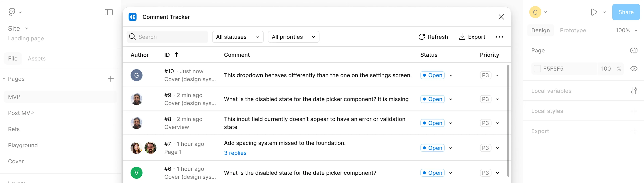
Task: Switch to the Assets tab
Action: pos(37,59)
